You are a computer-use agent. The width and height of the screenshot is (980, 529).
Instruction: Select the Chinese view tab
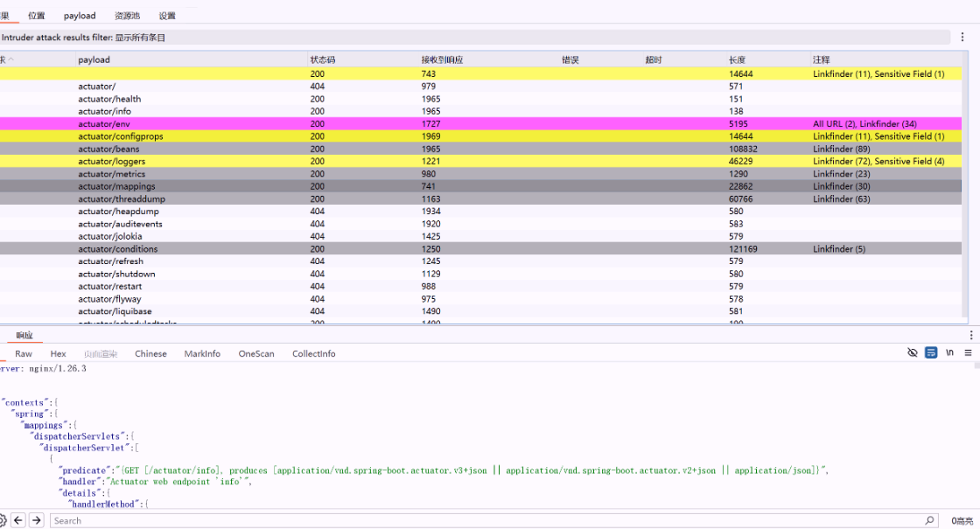click(150, 353)
